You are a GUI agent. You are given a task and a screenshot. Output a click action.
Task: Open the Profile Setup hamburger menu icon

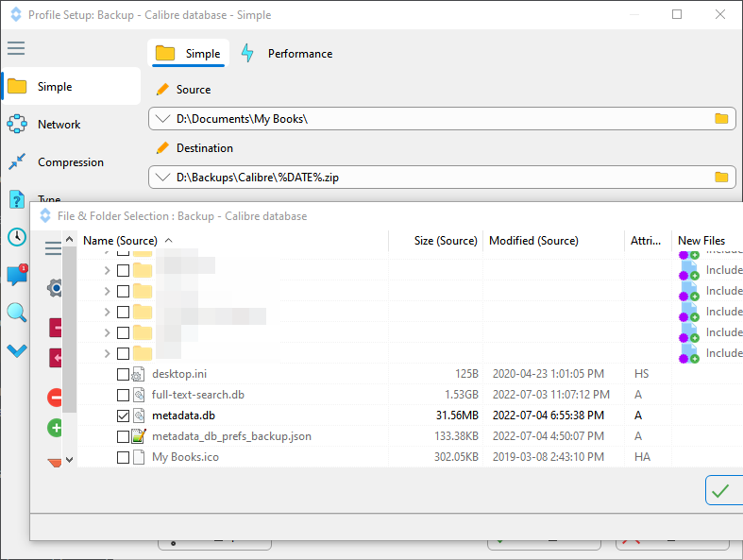[16, 48]
